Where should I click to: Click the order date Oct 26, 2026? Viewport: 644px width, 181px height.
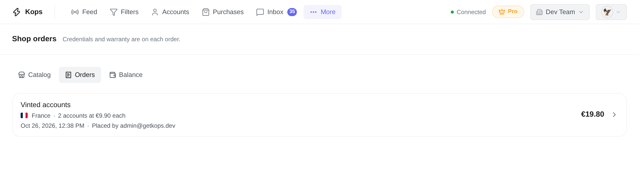pyautogui.click(x=52, y=126)
